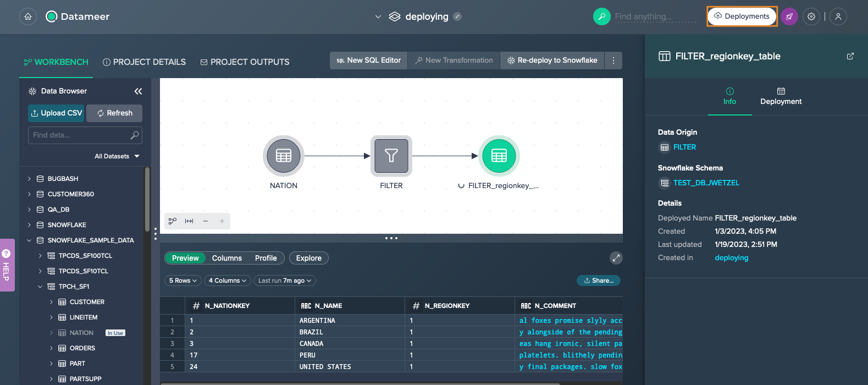
Task: Expand QA_DB database
Action: point(29,210)
